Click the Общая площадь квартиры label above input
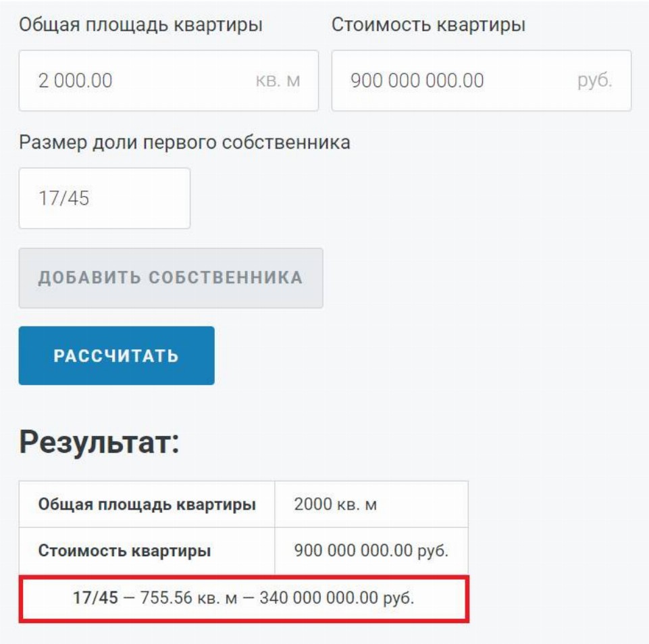This screenshot has height=644, width=649. pos(140,25)
